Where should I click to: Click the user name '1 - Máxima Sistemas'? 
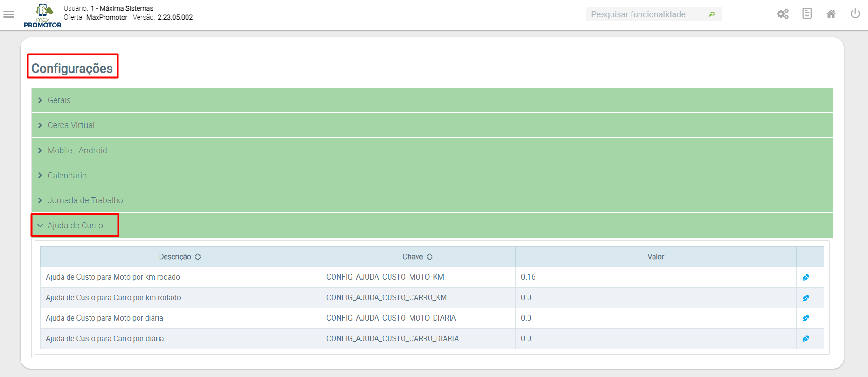[122, 8]
